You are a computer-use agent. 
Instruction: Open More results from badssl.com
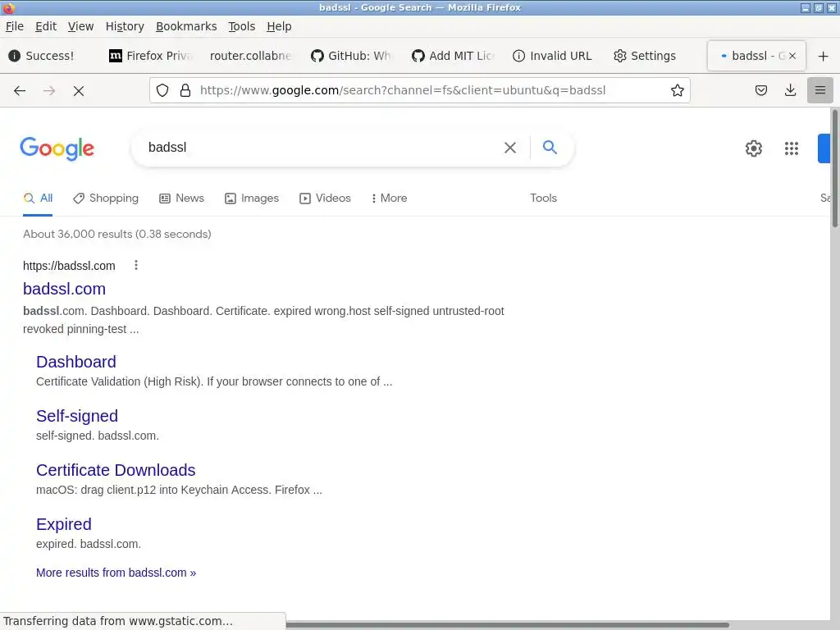click(116, 573)
